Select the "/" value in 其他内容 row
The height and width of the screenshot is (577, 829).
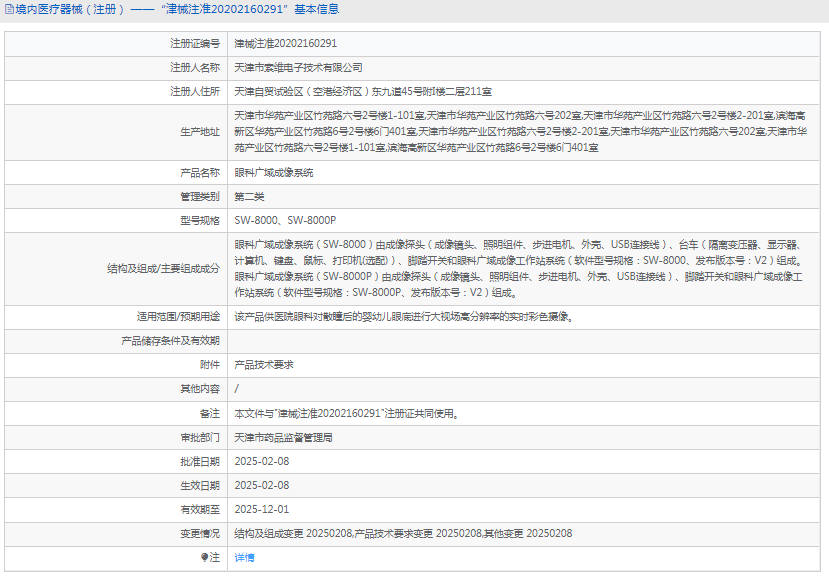[x=237, y=389]
